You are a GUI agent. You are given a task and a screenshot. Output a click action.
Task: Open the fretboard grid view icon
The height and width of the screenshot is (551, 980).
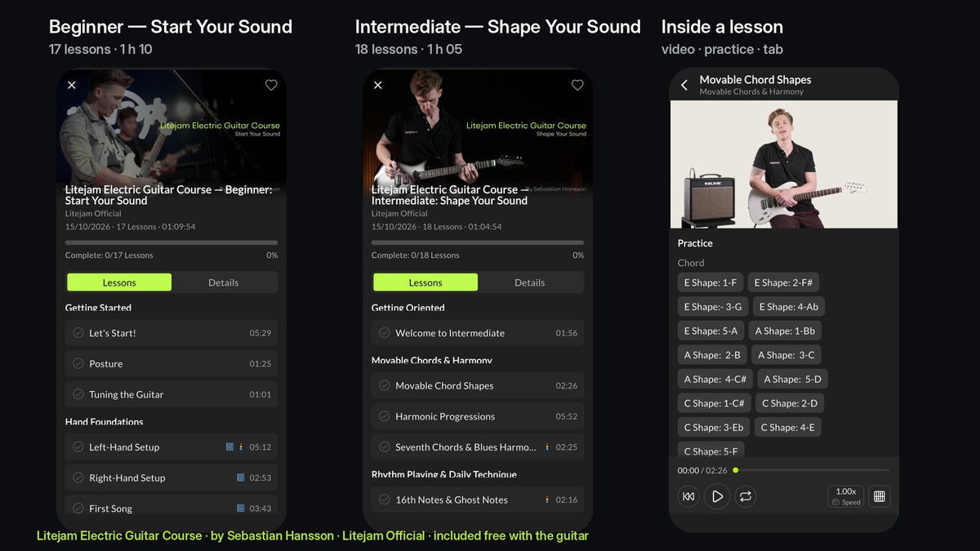click(879, 496)
